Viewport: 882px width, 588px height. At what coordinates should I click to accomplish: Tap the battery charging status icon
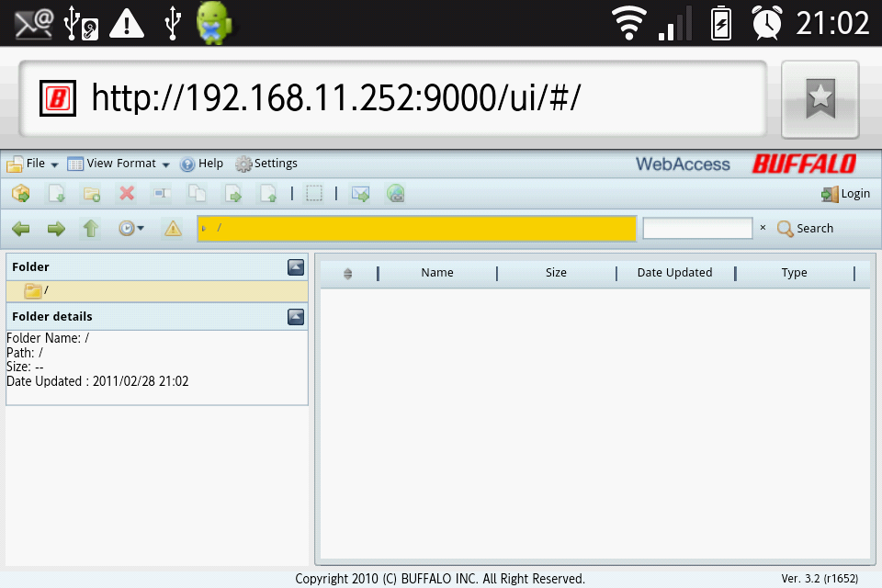721,23
